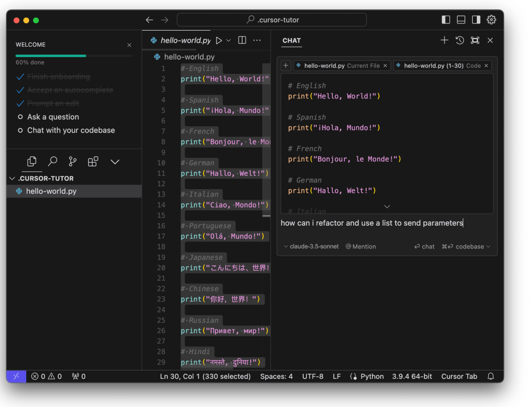532x407 pixels.
Task: Select the Prompt an edit step
Action: [x=53, y=103]
